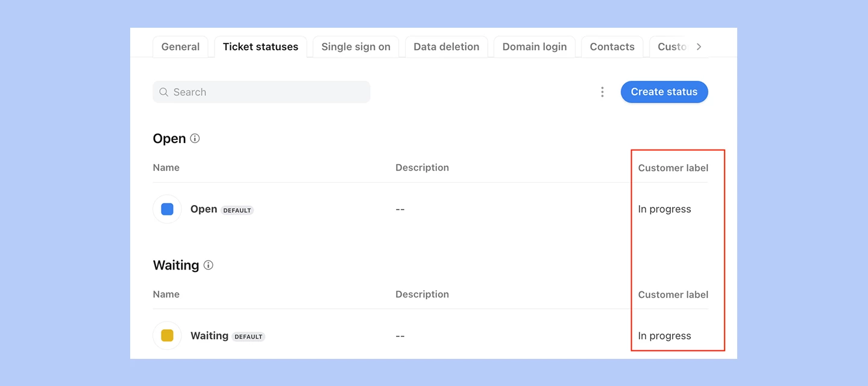This screenshot has width=868, height=386.
Task: Go to the Domain login tab
Action: pos(535,47)
